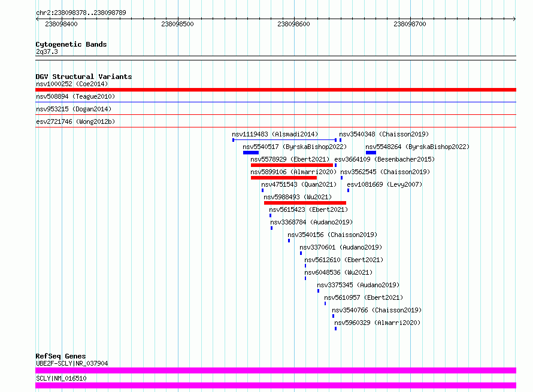Screen dimensions: 533x392
Task: Click the red bar under nsv5988493
Action: 305,203
